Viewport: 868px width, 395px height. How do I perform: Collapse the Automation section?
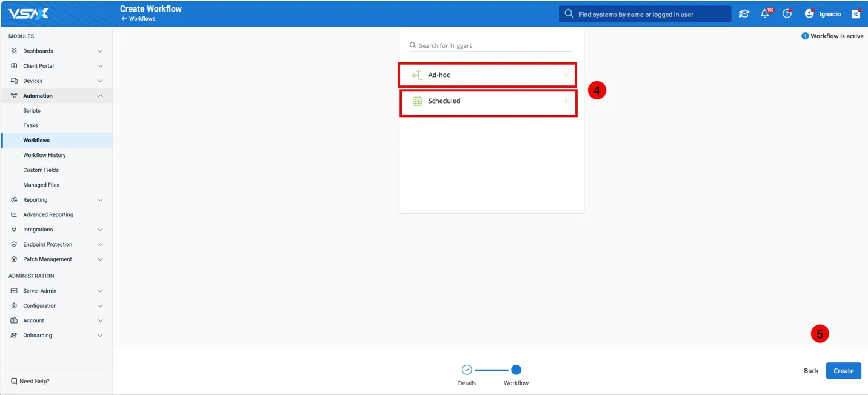(100, 96)
